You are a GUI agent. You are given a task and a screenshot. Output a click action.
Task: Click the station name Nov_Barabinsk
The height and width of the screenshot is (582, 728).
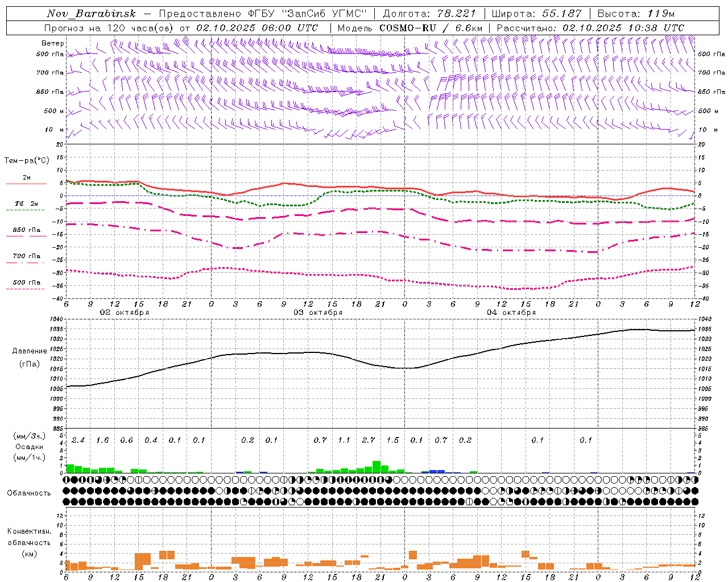[91, 14]
